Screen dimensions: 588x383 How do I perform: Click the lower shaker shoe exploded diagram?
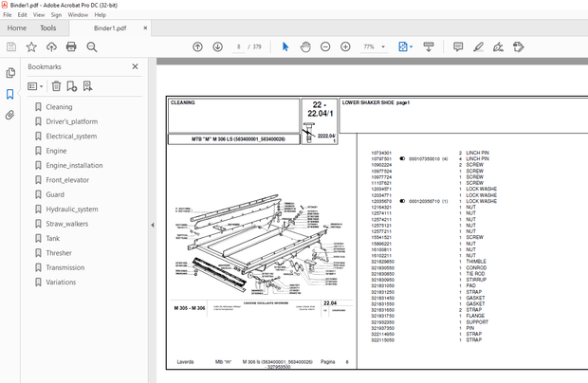261,246
